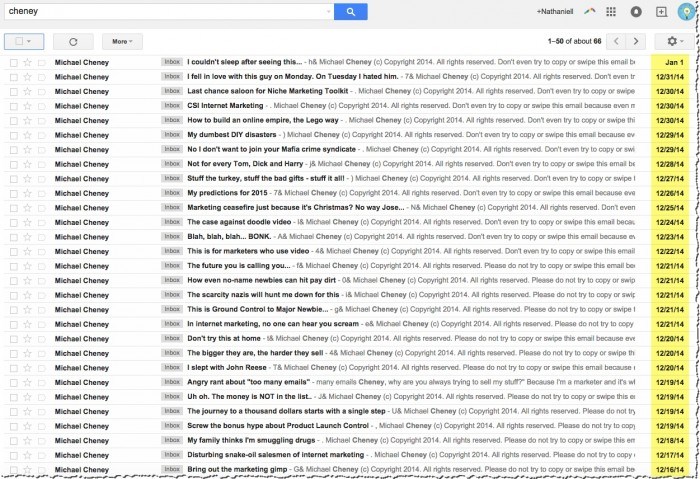This screenshot has width=700, height=479.
Task: Click the Inbox label on 'My predictions for 2015'
Action: [172, 193]
